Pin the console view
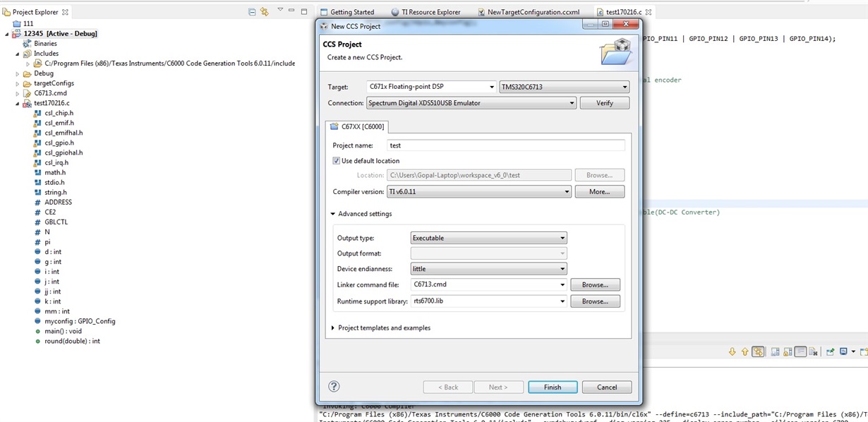 (x=831, y=351)
